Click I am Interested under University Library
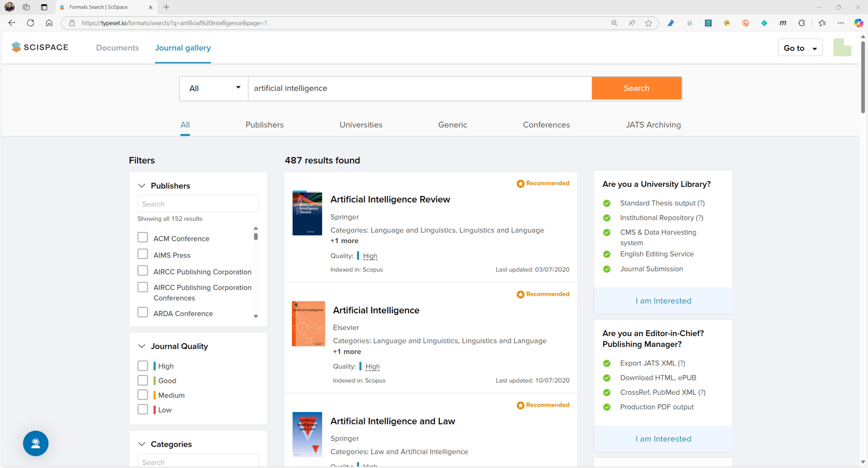 [x=663, y=301]
